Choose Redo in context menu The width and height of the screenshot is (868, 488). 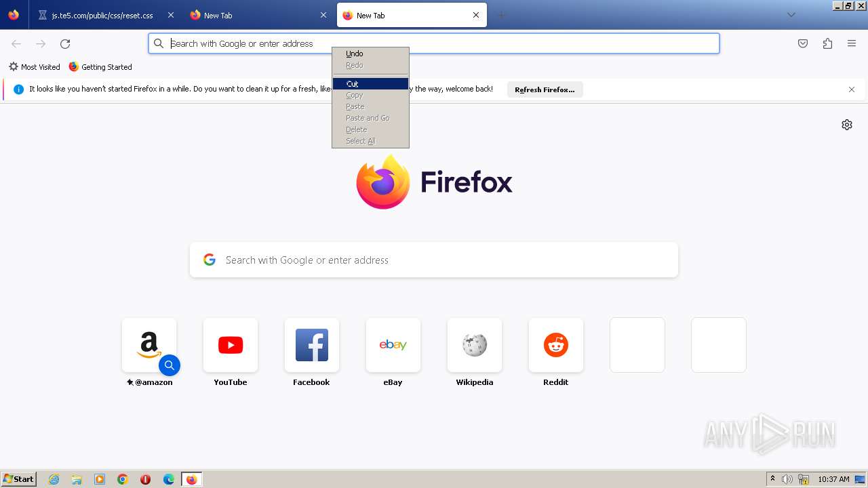(370, 66)
